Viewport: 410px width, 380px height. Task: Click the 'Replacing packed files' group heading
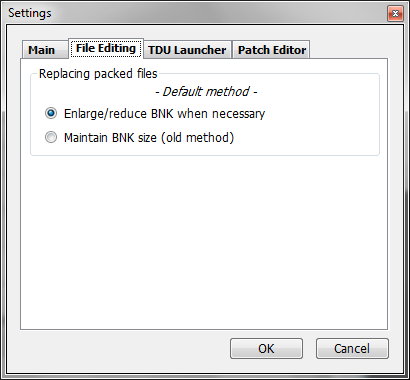[98, 74]
